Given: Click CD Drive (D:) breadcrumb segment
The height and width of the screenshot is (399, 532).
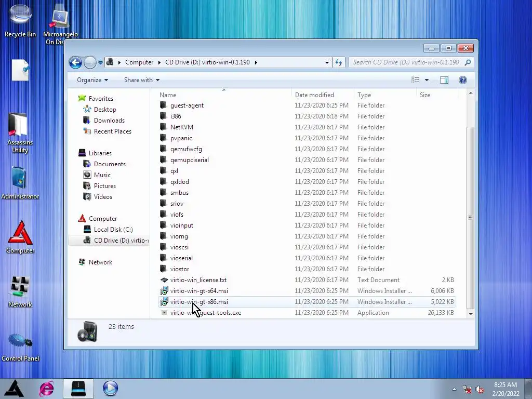Looking at the screenshot, I should [207, 62].
